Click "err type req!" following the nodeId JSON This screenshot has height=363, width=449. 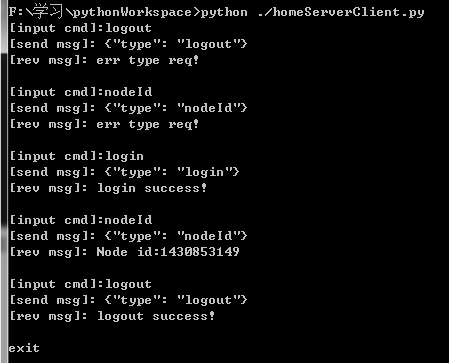(x=147, y=124)
